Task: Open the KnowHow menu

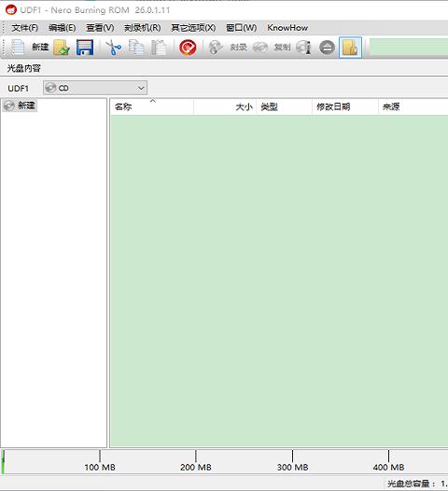Action: tap(287, 28)
